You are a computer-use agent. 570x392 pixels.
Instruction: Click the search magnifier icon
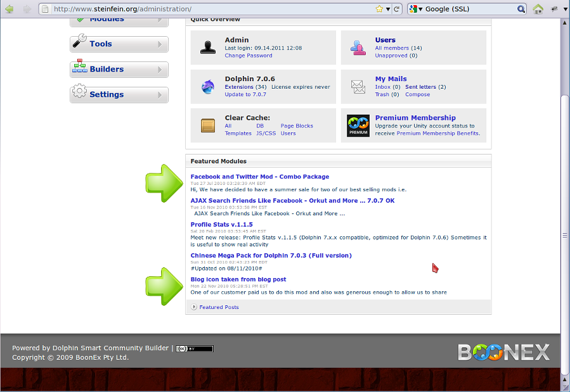[521, 9]
